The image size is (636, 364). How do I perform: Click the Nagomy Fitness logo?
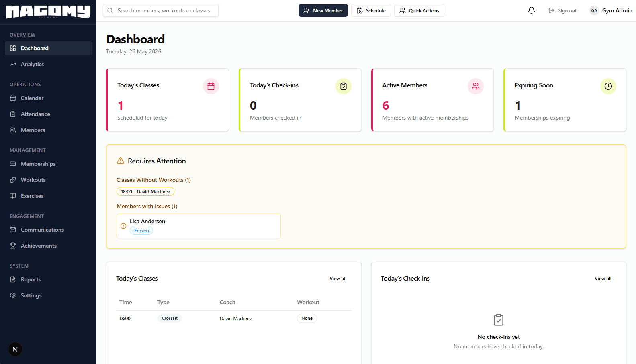[x=48, y=12]
